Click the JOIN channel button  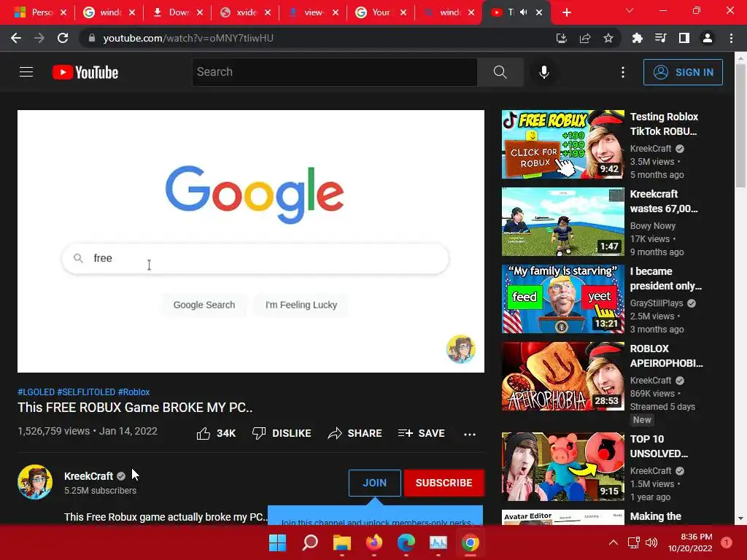pos(374,483)
